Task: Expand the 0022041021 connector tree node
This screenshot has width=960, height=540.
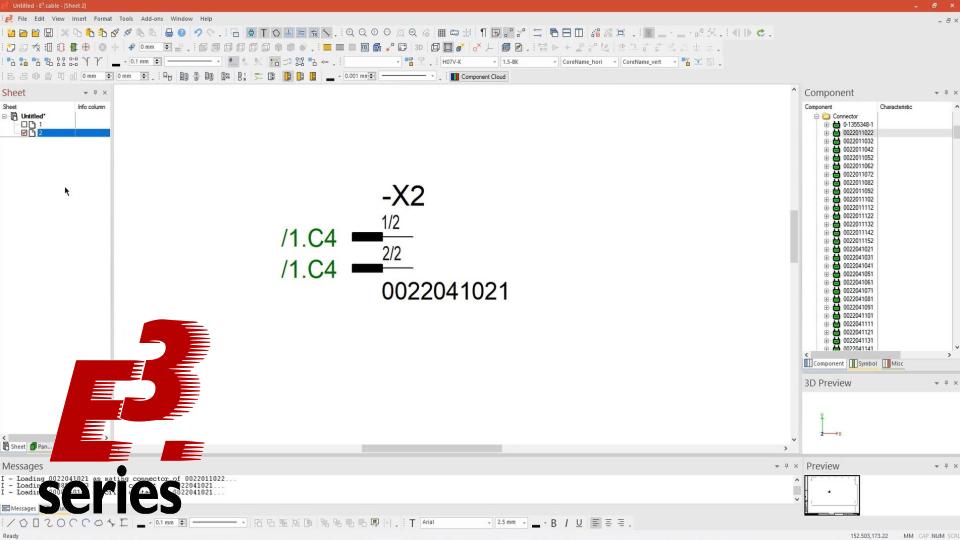Action: click(x=827, y=249)
